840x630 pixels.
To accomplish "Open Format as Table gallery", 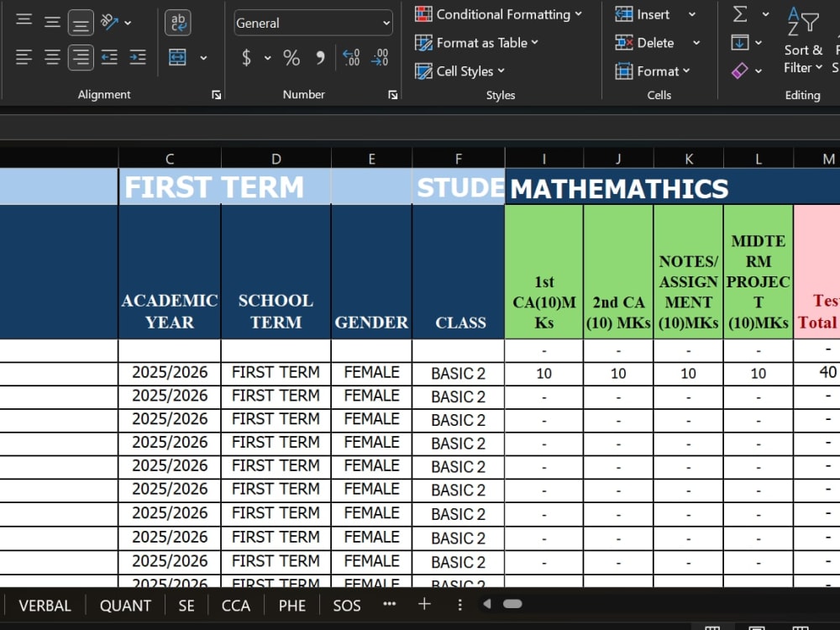I will click(x=476, y=43).
